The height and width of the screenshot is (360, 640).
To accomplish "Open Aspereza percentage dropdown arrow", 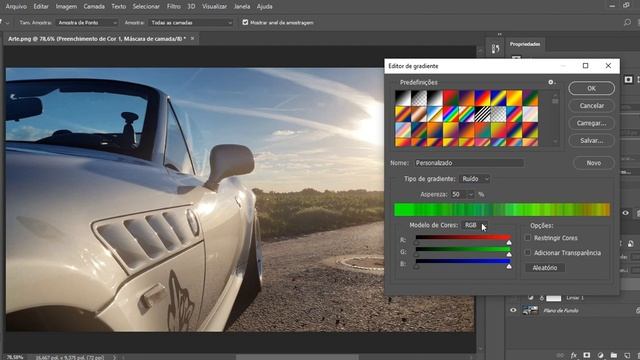I will tap(470, 195).
